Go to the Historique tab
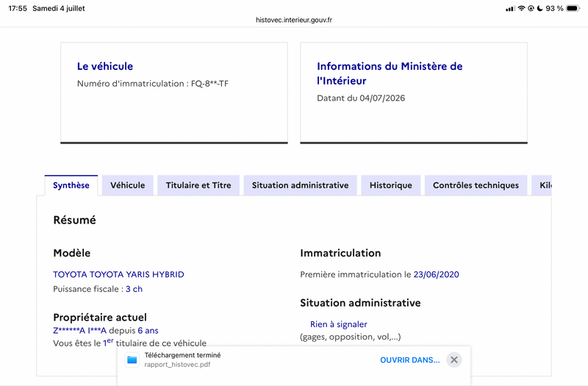This screenshot has height=386, width=588. coord(391,185)
